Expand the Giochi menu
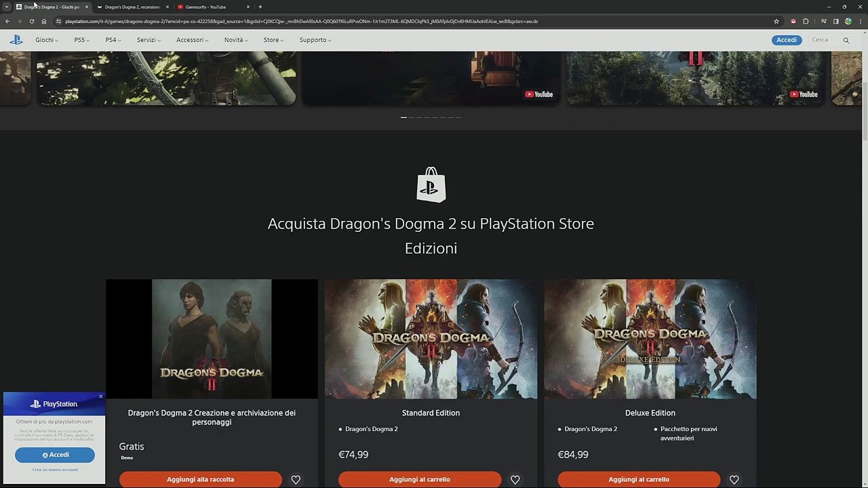The image size is (868, 488). pyautogui.click(x=47, y=40)
